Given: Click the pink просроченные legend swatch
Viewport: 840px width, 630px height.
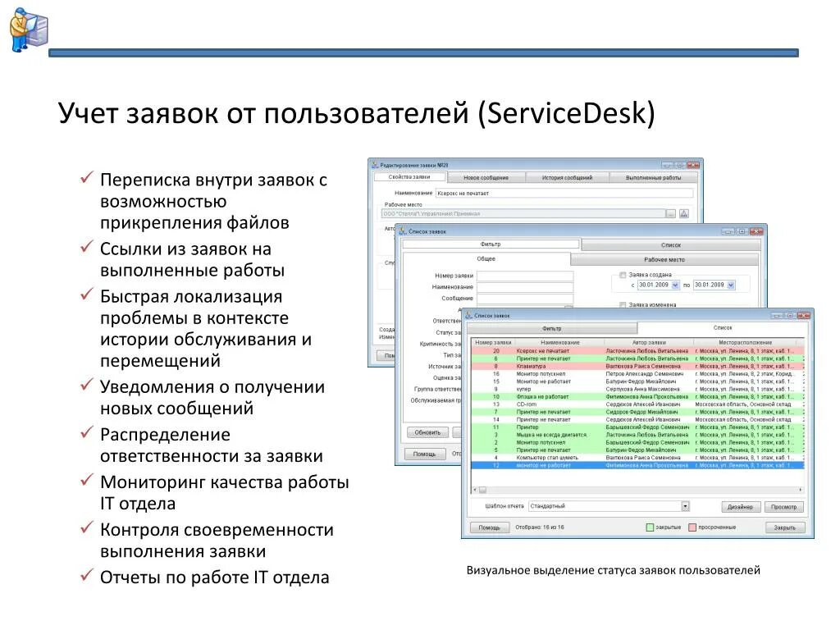Looking at the screenshot, I should (x=692, y=527).
